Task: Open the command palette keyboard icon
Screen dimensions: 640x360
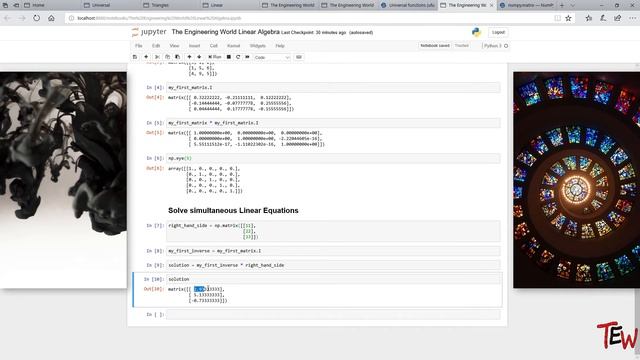Action: [x=299, y=57]
